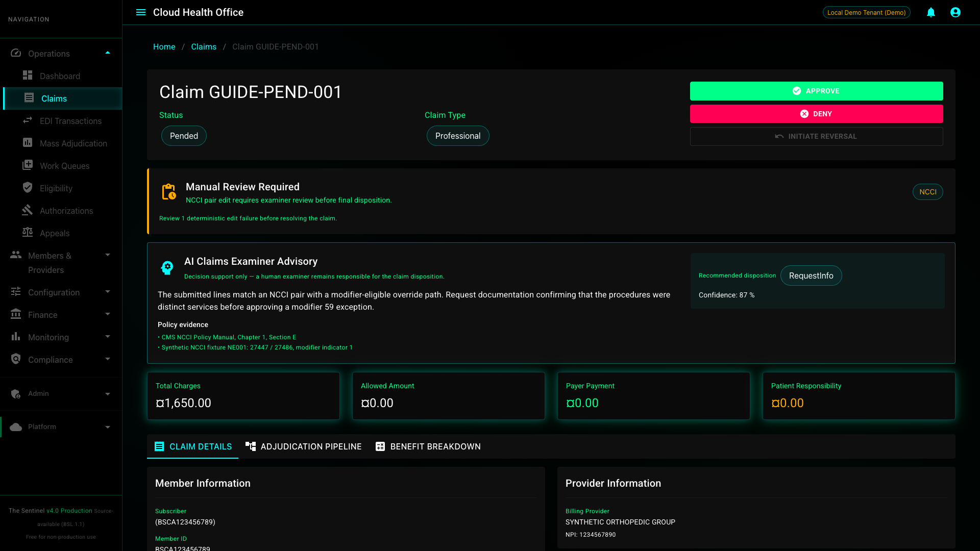Click subscriber "(BSCA123456789)" value
Viewport: 980px width, 551px height.
[x=185, y=522]
